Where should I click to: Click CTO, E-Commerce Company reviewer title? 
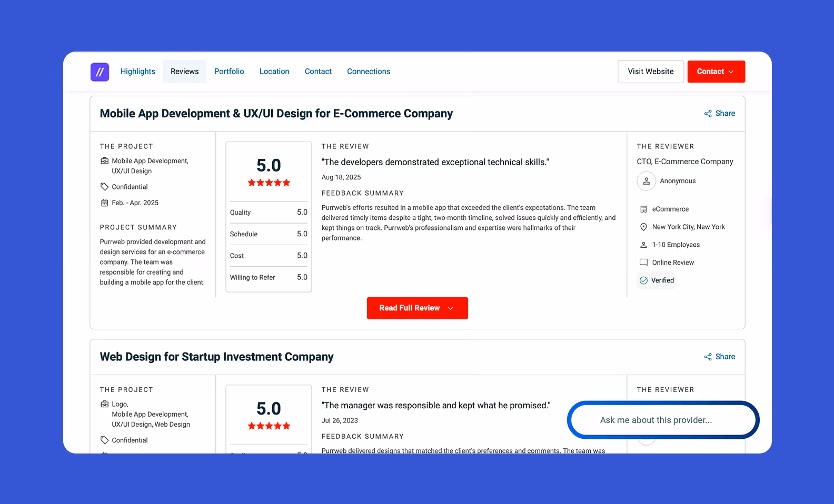click(x=685, y=162)
